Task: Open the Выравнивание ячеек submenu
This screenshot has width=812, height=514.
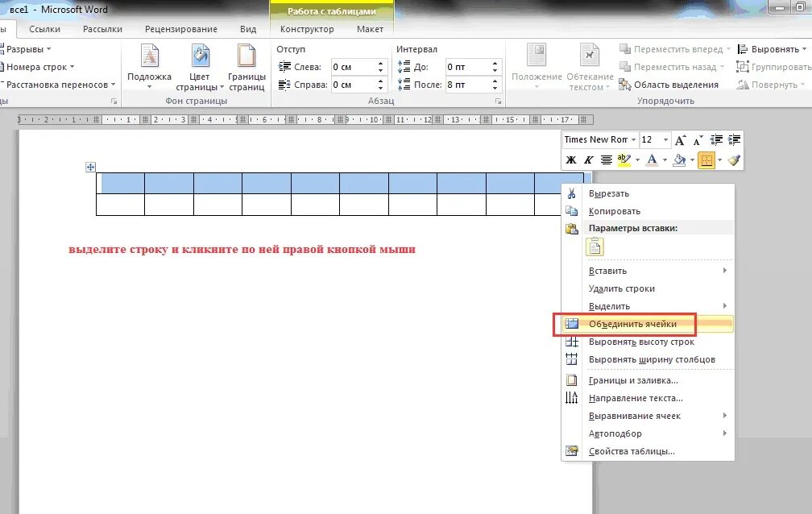Action: click(x=648, y=416)
